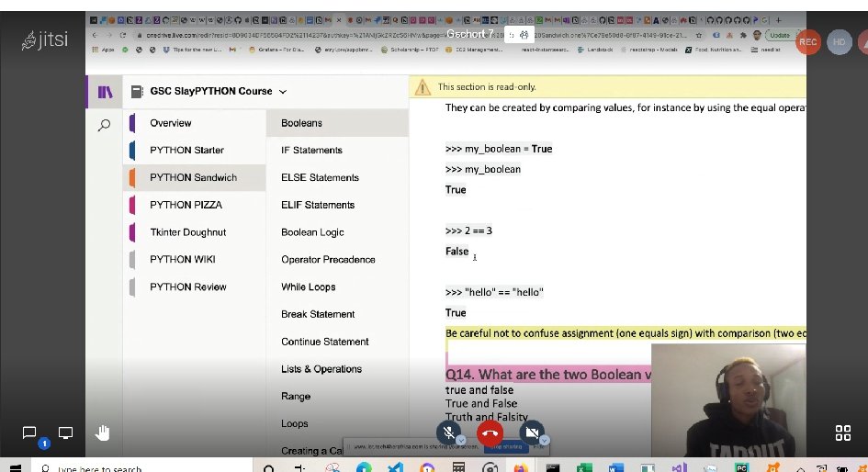
Task: Click the 'True and False' answer line
Action: [x=481, y=403]
